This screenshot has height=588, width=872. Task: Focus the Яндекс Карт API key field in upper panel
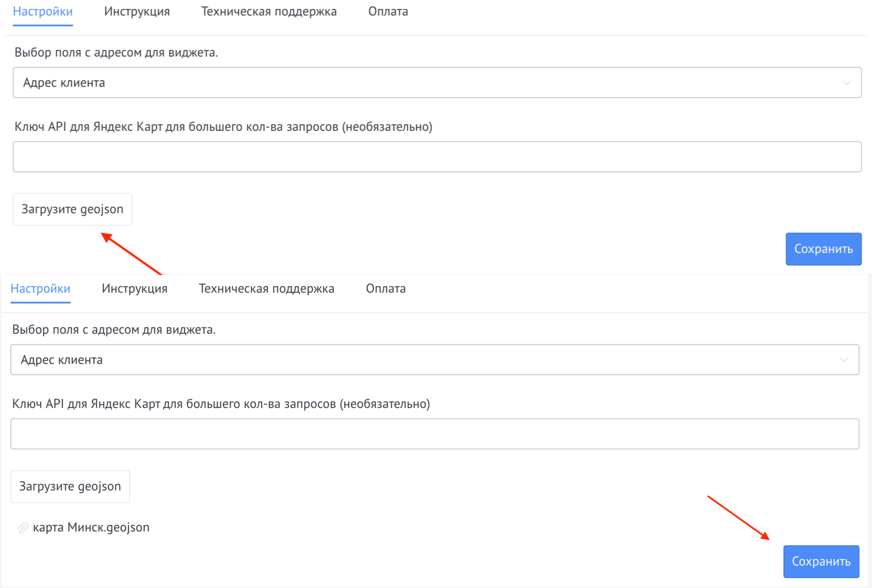click(x=436, y=157)
